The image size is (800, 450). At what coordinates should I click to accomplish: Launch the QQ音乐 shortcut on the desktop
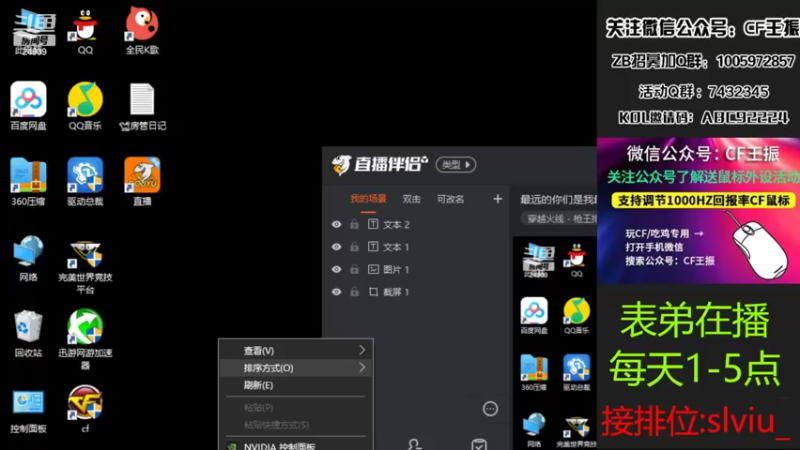(85, 106)
